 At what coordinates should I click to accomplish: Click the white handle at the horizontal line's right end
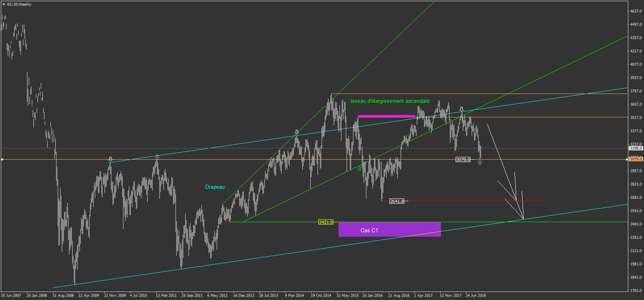pos(627,160)
